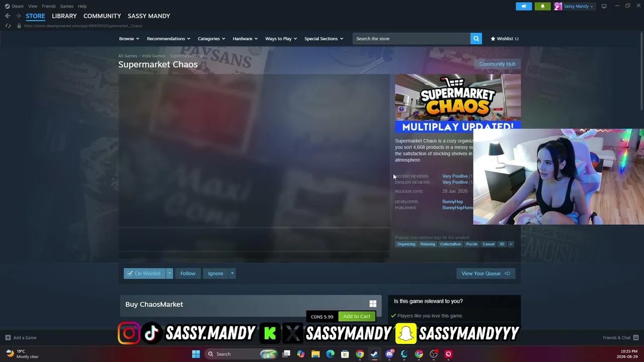Go to the STORE tab

coord(35,16)
